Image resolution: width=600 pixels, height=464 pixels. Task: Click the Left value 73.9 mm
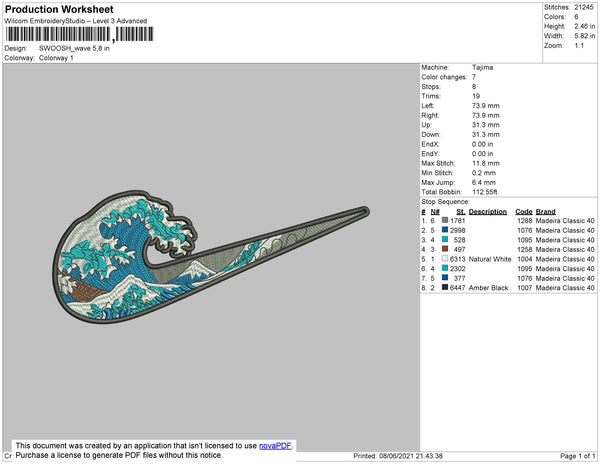486,106
